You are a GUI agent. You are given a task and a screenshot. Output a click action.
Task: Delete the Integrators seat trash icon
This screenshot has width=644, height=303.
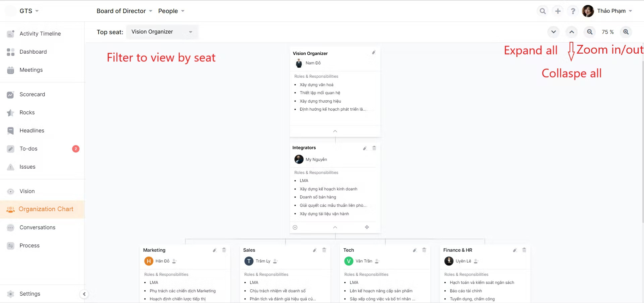[x=374, y=148]
